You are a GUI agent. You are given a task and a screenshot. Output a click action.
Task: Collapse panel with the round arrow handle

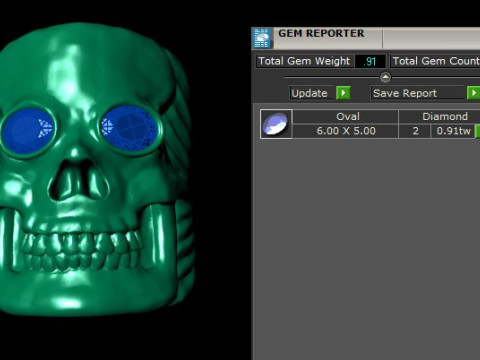(x=385, y=78)
